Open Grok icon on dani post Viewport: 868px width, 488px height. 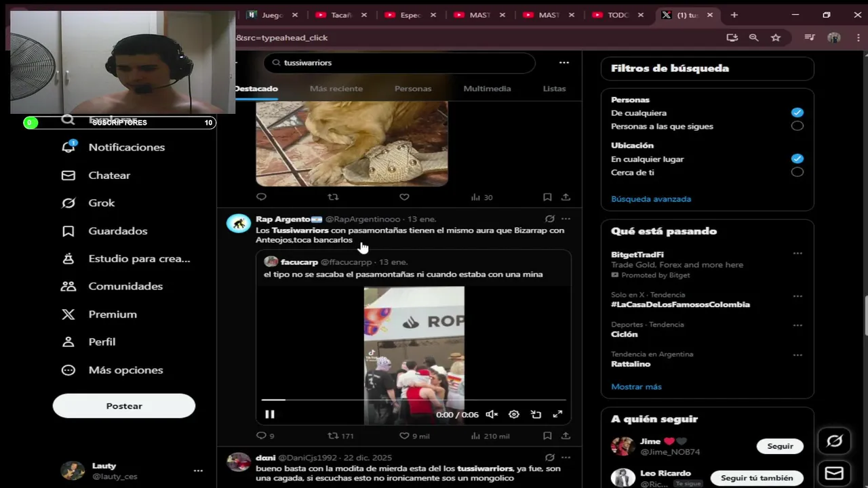(x=550, y=457)
